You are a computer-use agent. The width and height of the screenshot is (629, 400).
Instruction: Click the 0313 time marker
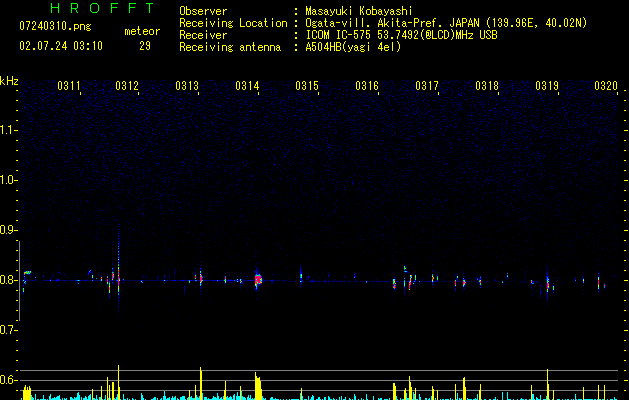[x=187, y=85]
